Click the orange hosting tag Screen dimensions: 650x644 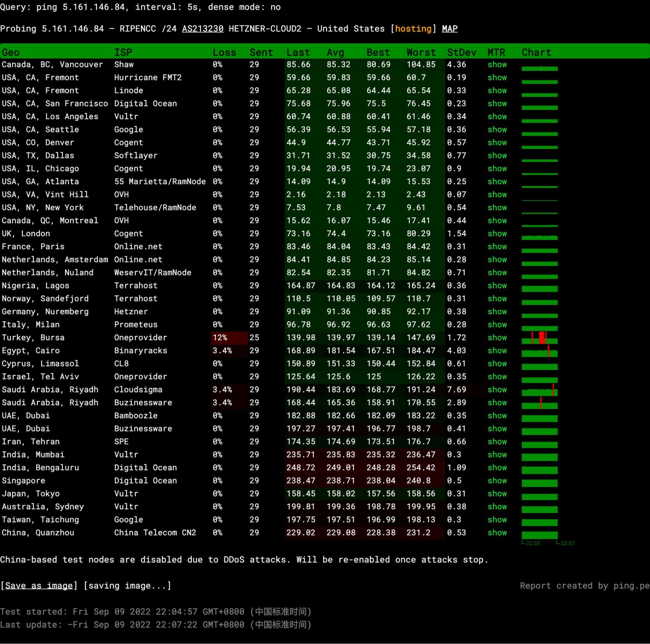pos(413,29)
